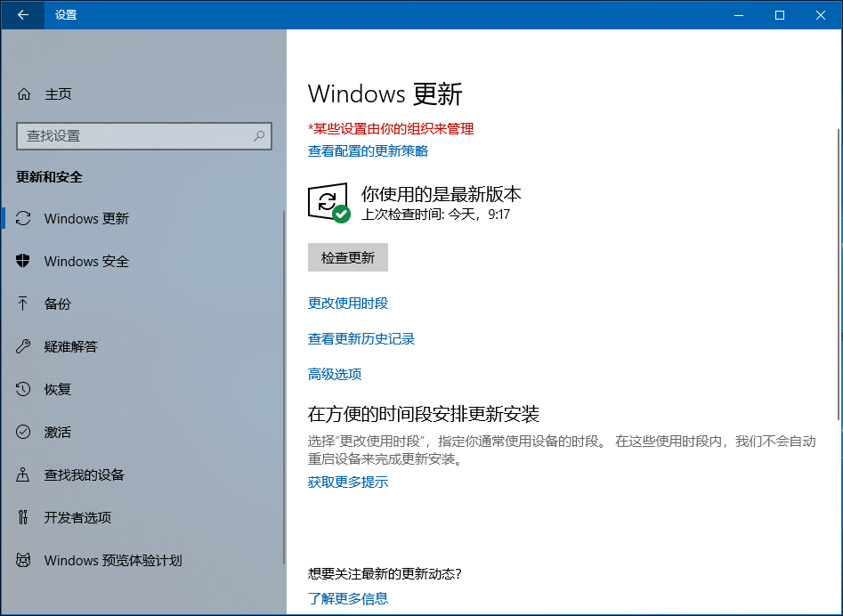Click the 备份 upload arrow icon

point(24,304)
